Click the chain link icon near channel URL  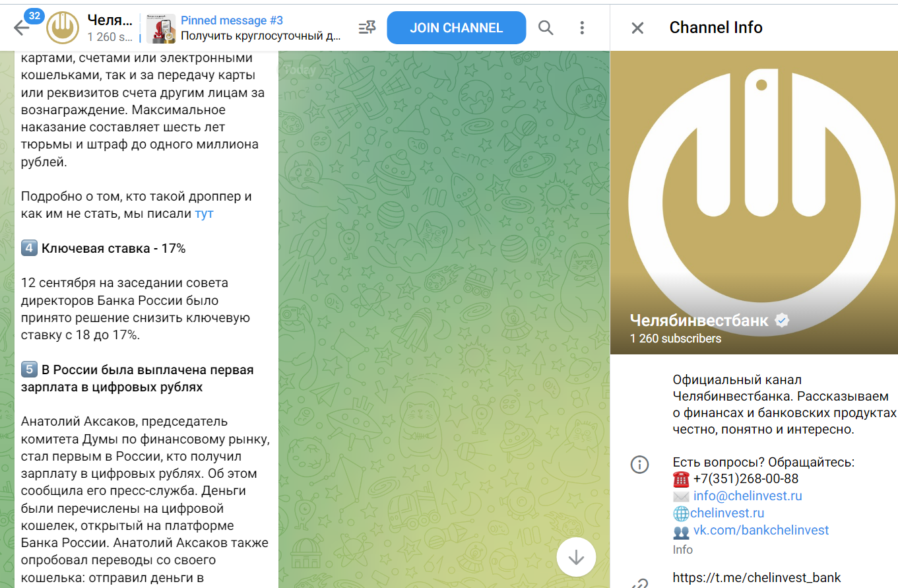point(639,583)
